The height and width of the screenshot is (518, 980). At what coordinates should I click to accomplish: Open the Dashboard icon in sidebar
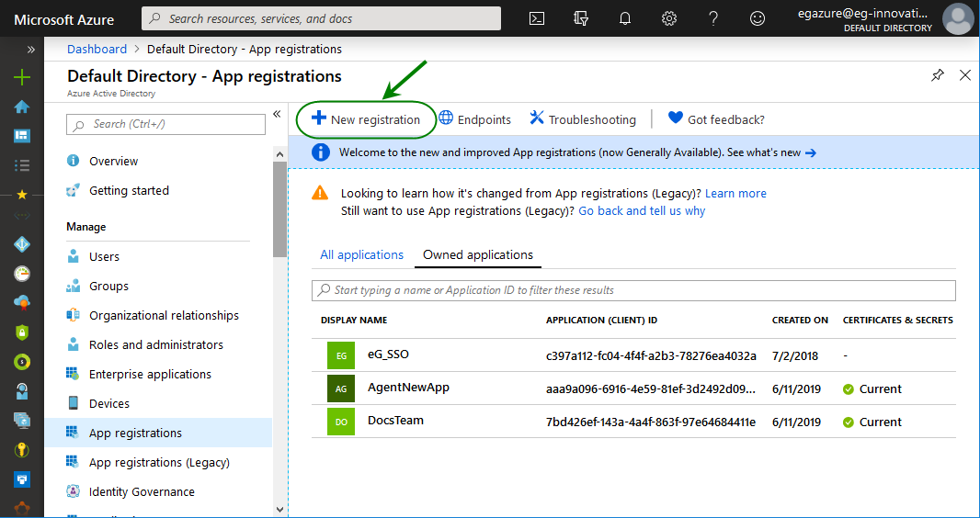pos(22,135)
